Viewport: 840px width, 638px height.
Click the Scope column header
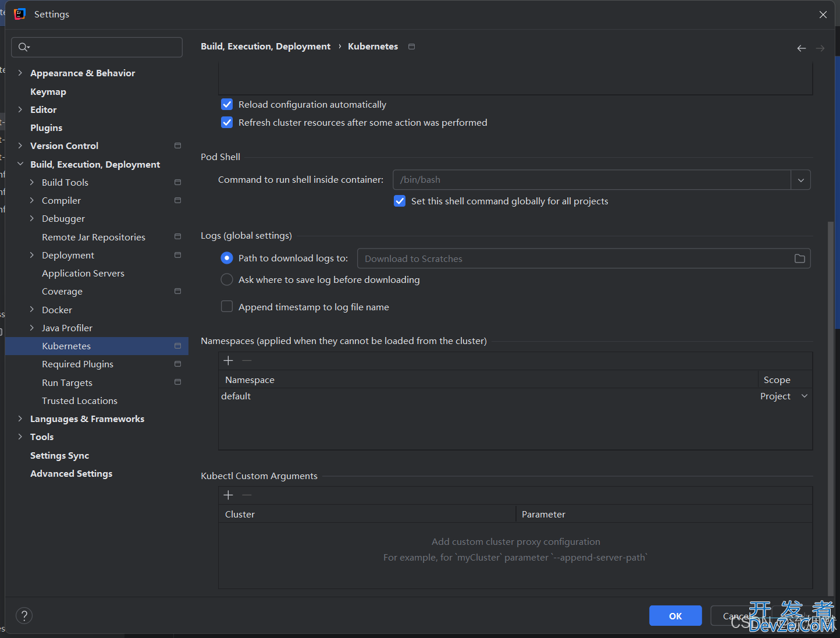(x=785, y=380)
